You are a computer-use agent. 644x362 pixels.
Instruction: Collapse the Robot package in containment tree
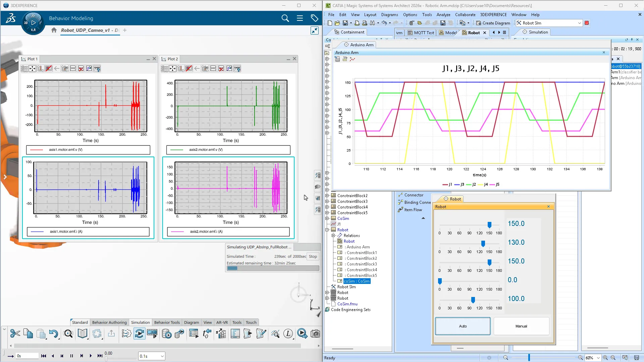point(327,230)
